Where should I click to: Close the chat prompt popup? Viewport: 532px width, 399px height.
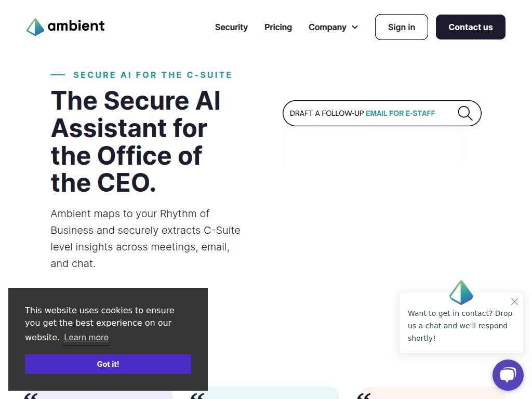click(x=514, y=302)
